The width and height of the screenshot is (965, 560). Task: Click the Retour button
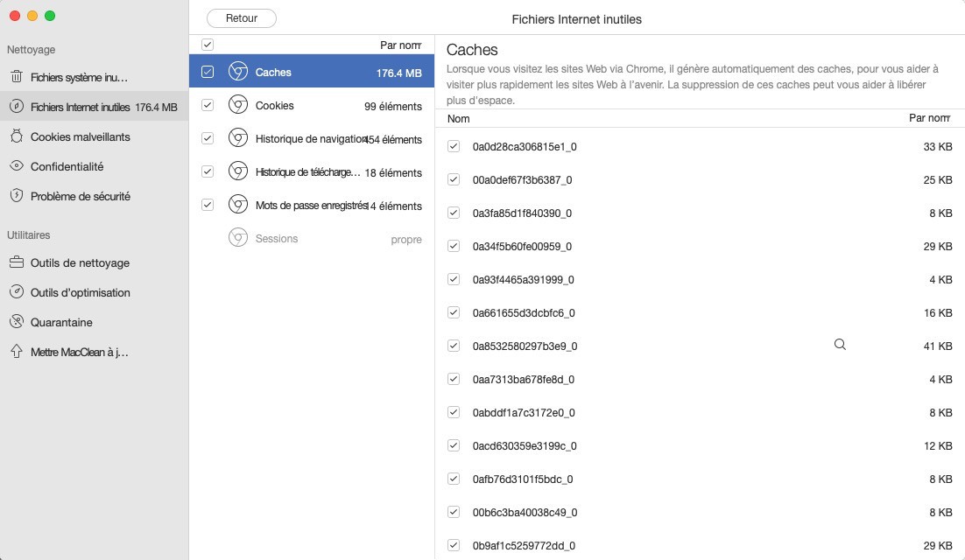click(242, 18)
